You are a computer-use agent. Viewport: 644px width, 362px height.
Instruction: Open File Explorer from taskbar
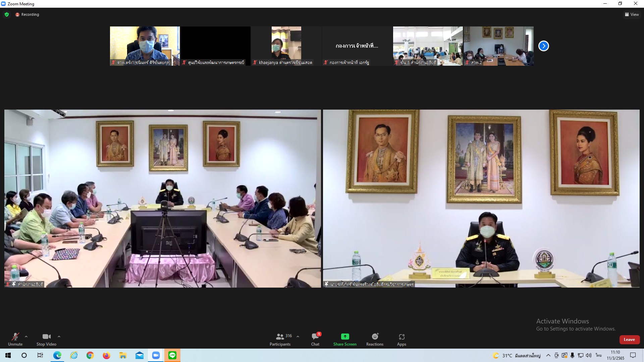(x=123, y=355)
